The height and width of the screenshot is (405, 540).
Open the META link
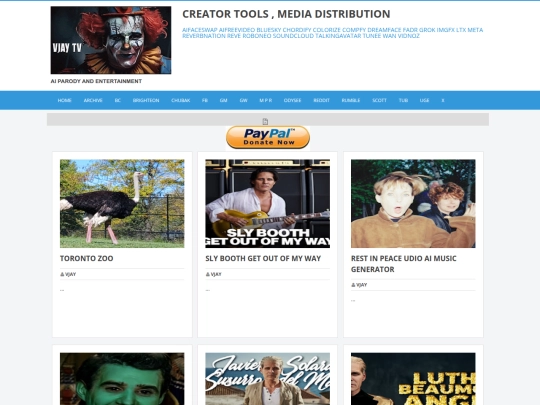coord(475,30)
